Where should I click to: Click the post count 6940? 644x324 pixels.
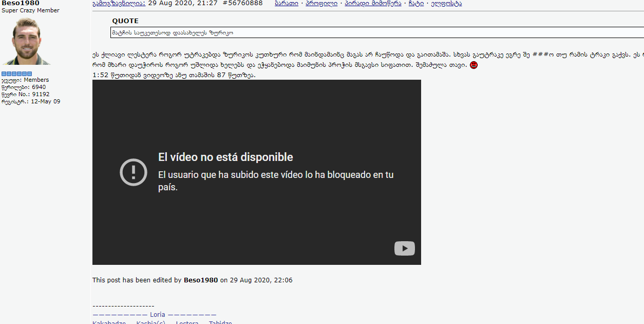pyautogui.click(x=39, y=87)
